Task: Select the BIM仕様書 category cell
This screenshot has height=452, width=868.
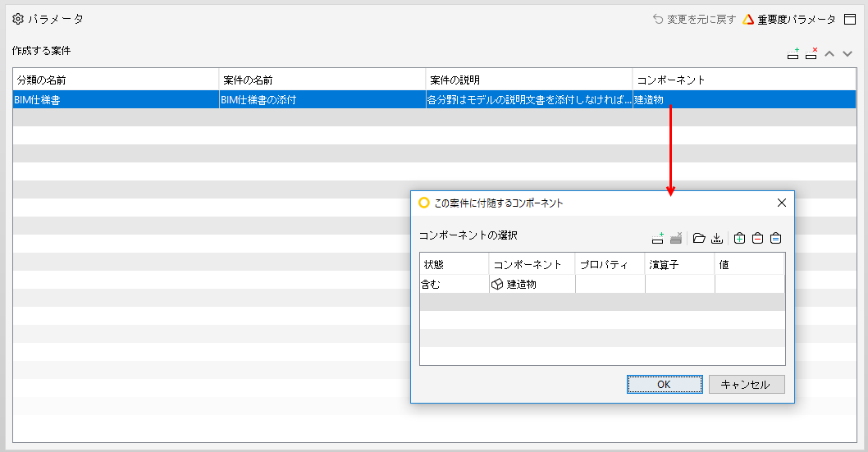Action: (x=116, y=100)
